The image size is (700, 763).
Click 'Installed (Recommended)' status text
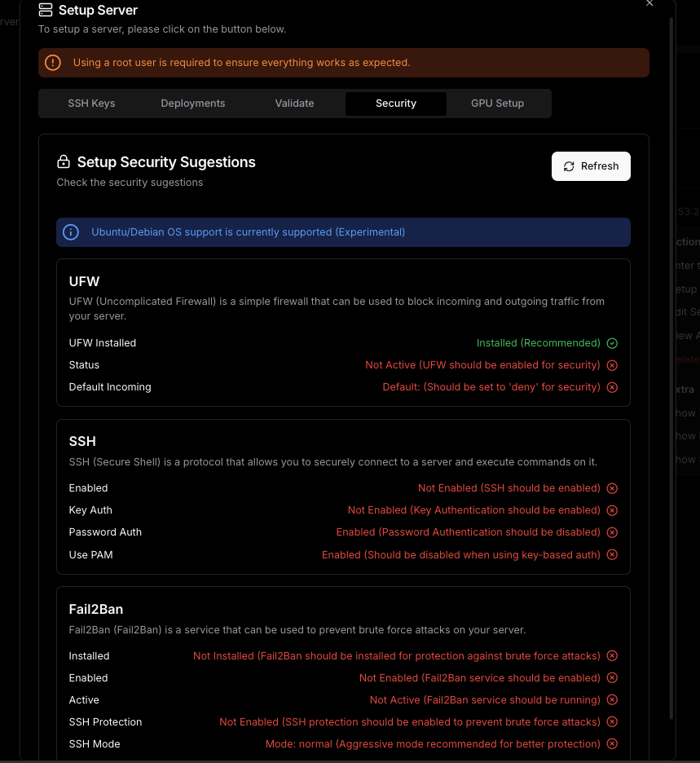[x=538, y=343]
